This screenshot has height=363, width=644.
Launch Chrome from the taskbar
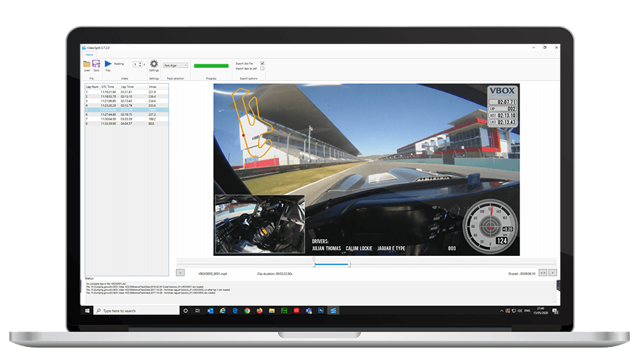click(x=247, y=310)
